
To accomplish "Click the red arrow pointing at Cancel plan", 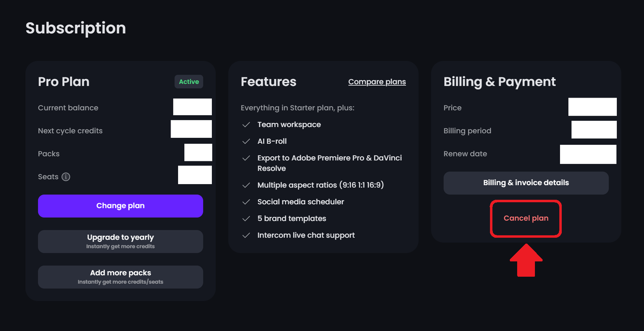I will click(526, 260).
